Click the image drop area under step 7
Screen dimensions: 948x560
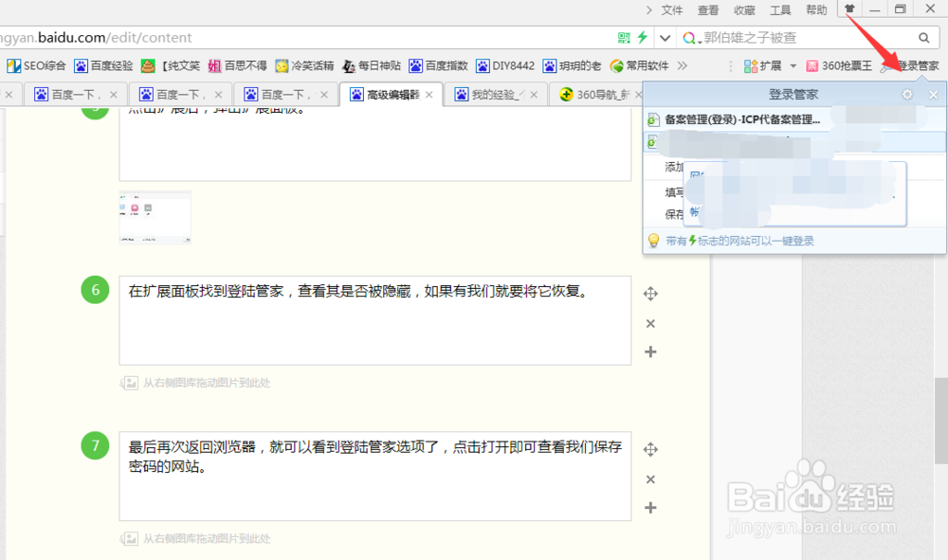pyautogui.click(x=195, y=539)
